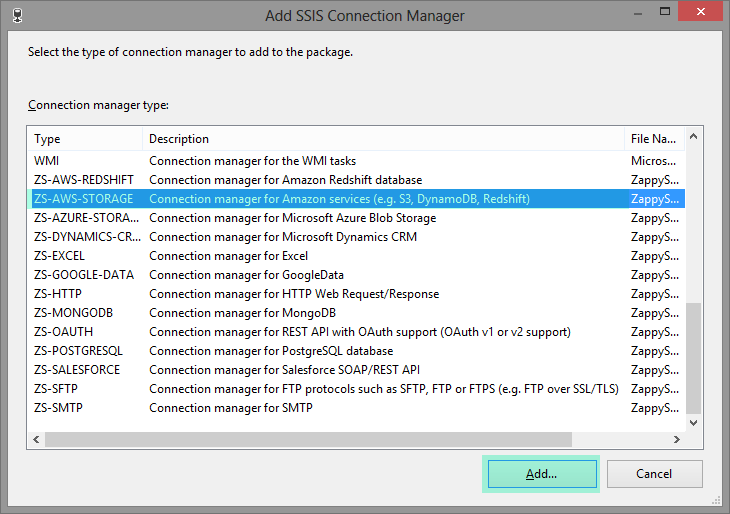Select the ZS-AWS-REDSHIFT connection type

point(356,180)
